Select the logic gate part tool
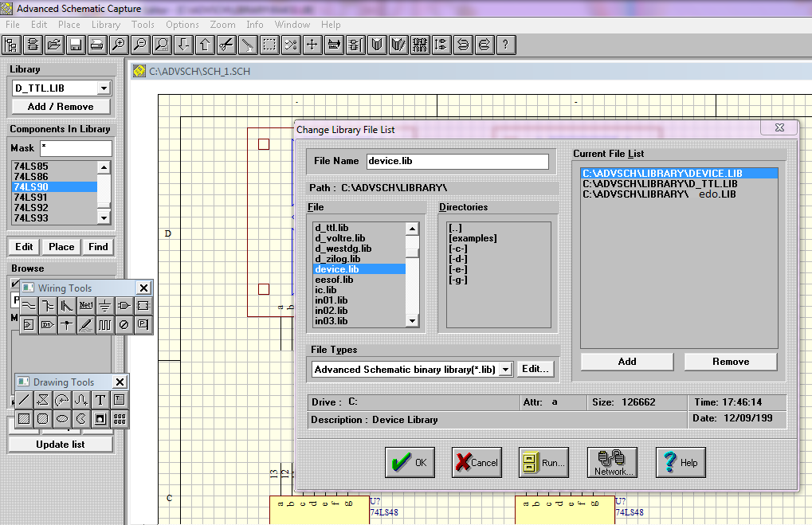Image resolution: width=812 pixels, height=525 pixels. pyautogui.click(x=124, y=305)
